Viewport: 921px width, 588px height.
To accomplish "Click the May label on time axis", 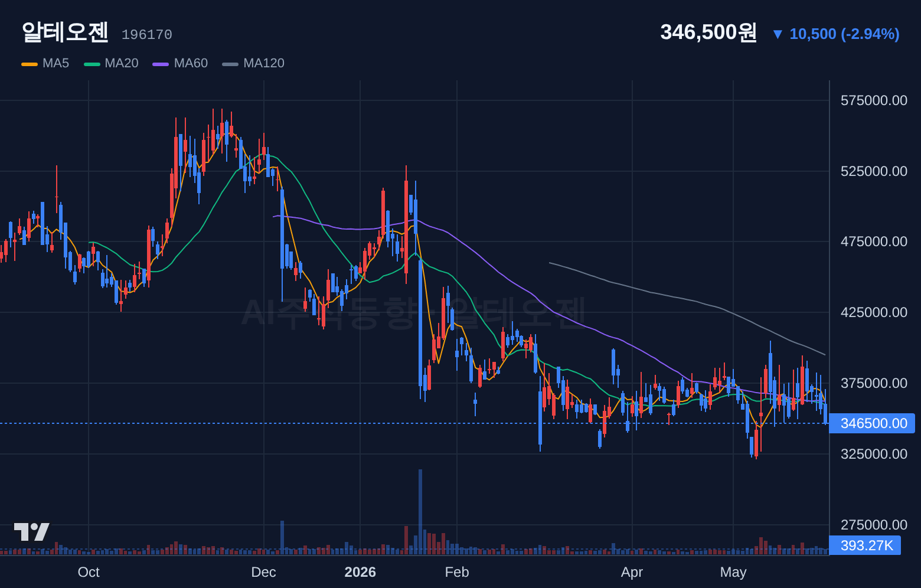I will 733,572.
